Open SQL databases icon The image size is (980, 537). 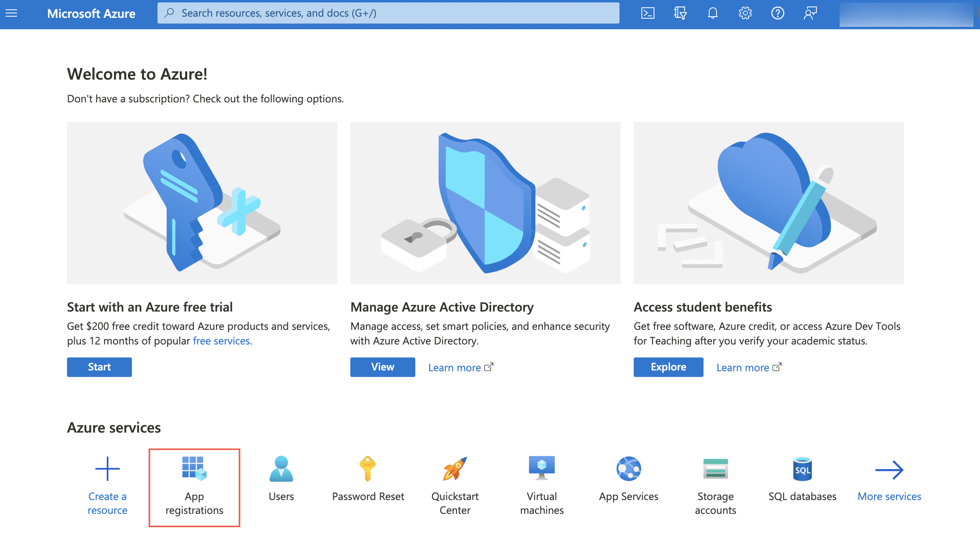click(x=803, y=468)
